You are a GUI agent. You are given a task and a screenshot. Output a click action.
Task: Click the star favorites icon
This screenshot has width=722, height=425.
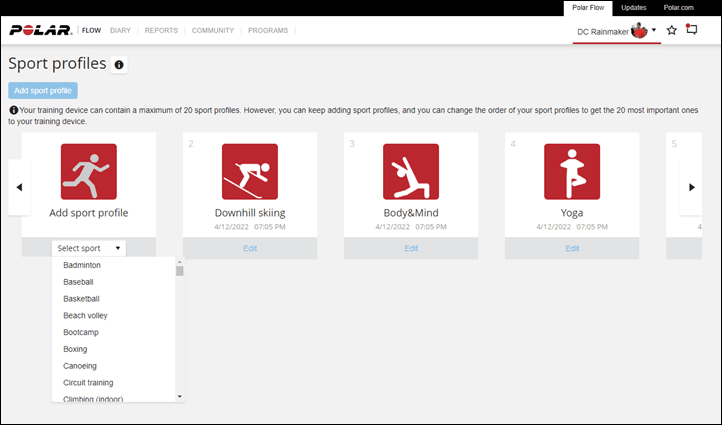pyautogui.click(x=672, y=30)
